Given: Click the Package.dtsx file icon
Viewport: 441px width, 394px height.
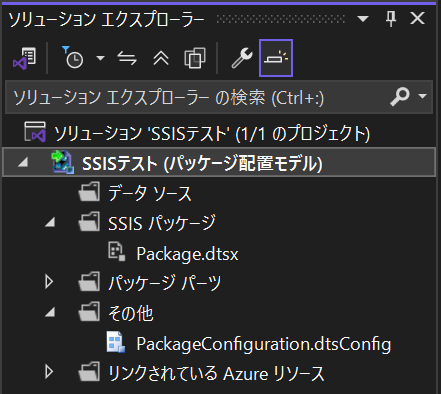Looking at the screenshot, I should click(117, 252).
